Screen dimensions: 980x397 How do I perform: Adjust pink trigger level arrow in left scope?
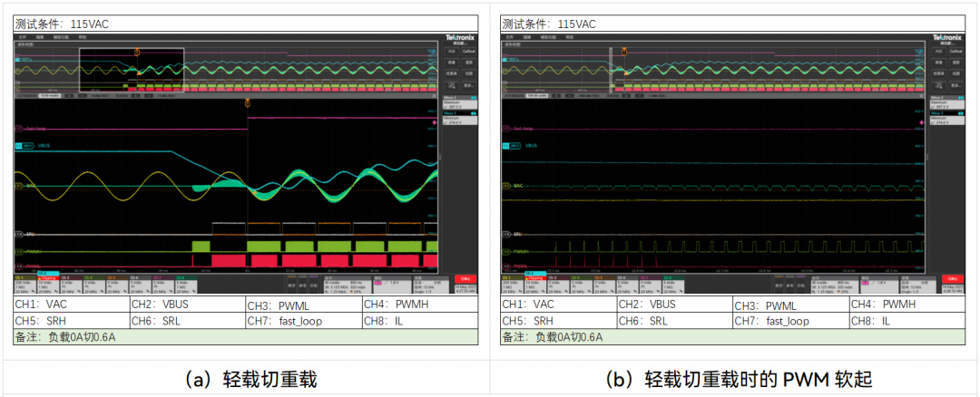(x=435, y=122)
